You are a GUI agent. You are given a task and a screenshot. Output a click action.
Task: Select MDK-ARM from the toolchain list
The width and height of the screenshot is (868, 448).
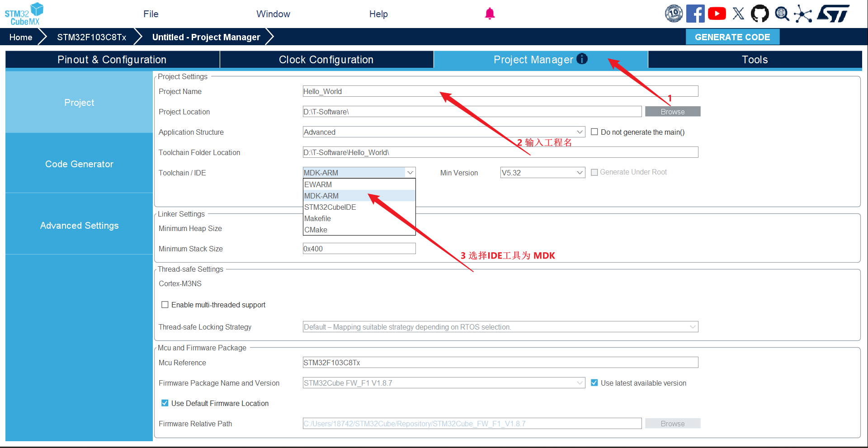(359, 196)
